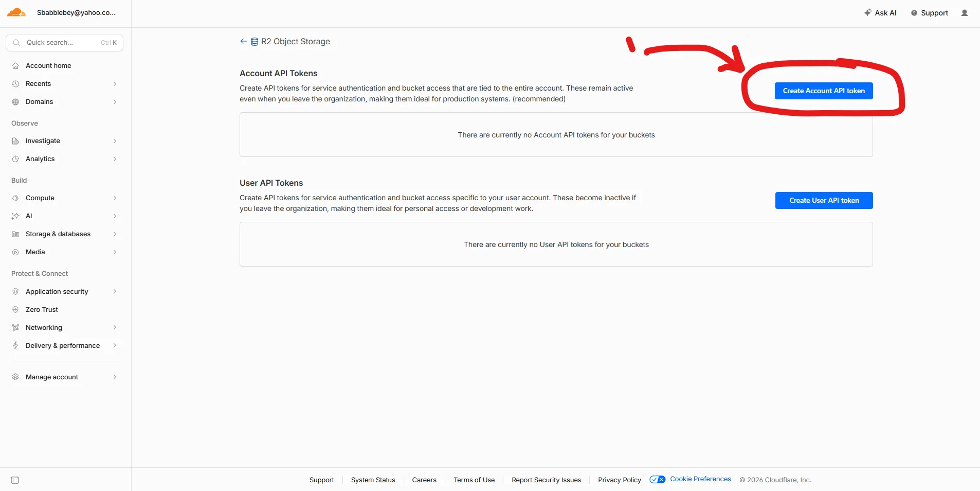The width and height of the screenshot is (980, 491).
Task: Click the Support help circle icon
Action: click(914, 13)
